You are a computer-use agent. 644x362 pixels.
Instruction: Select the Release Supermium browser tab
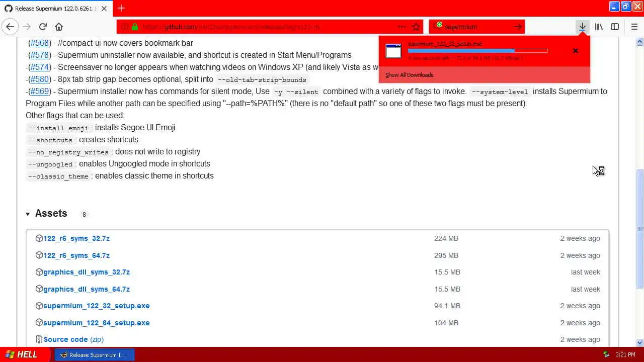[x=56, y=9]
